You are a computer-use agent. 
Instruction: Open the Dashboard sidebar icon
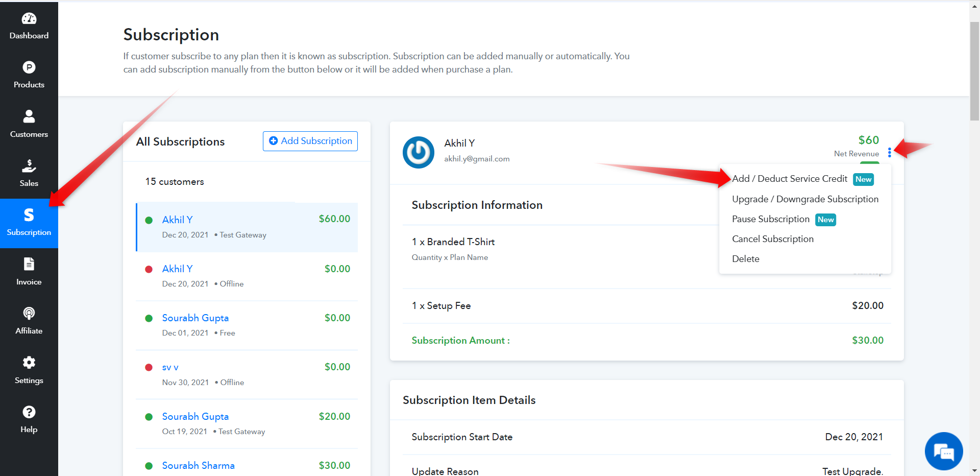[29, 18]
